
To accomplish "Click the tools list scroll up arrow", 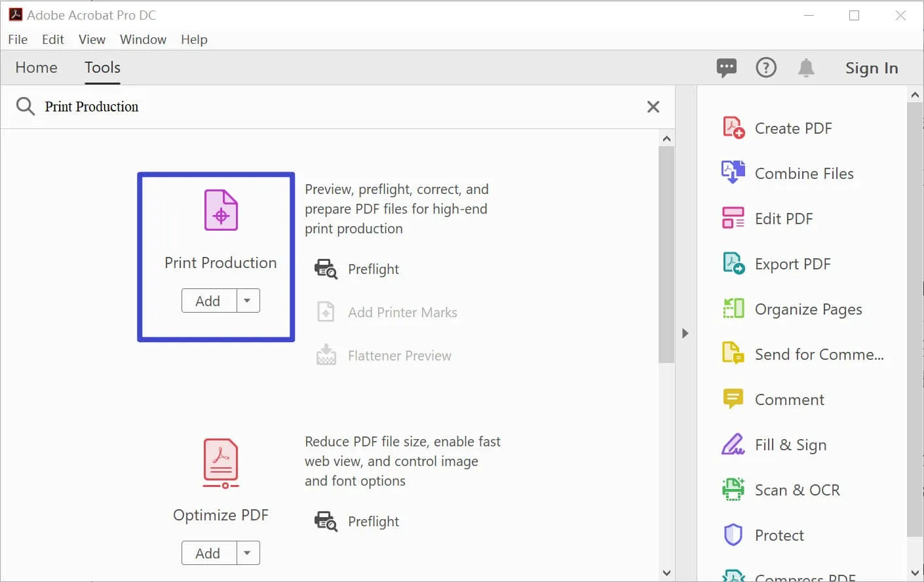I will [x=666, y=138].
